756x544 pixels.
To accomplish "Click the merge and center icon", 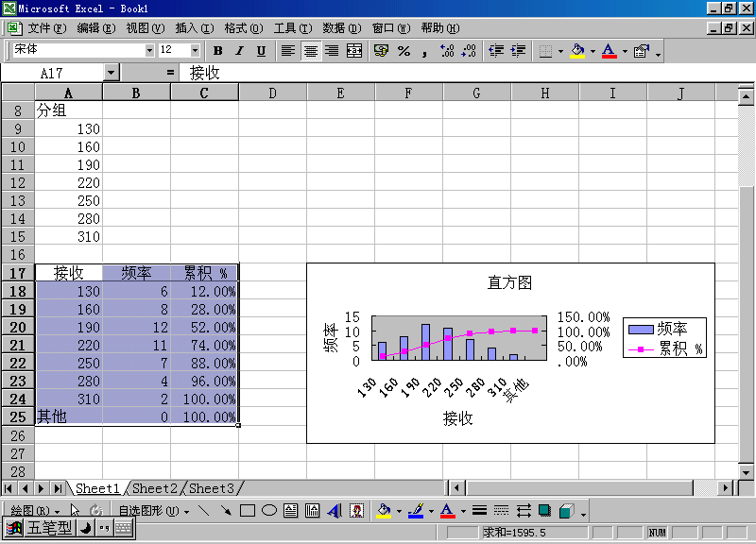I will coord(354,51).
